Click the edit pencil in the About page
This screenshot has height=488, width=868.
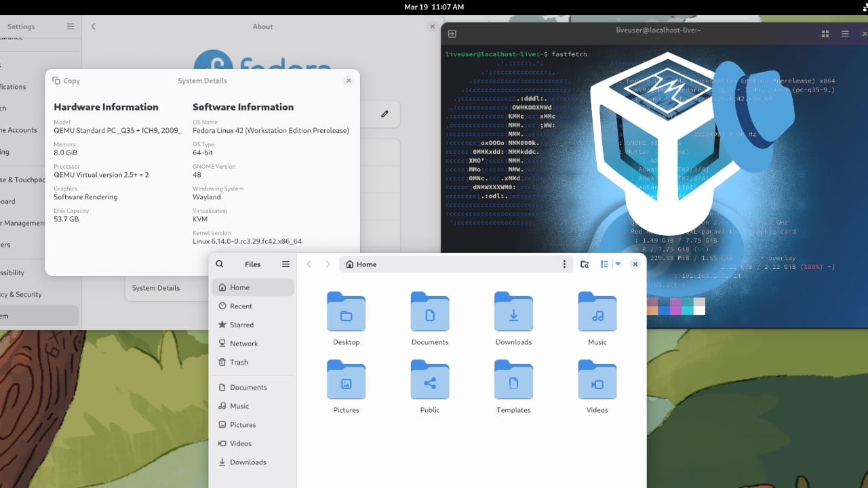384,114
